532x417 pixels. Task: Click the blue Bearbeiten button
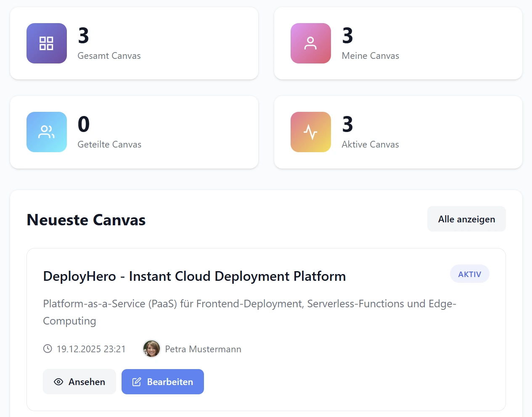pos(163,382)
